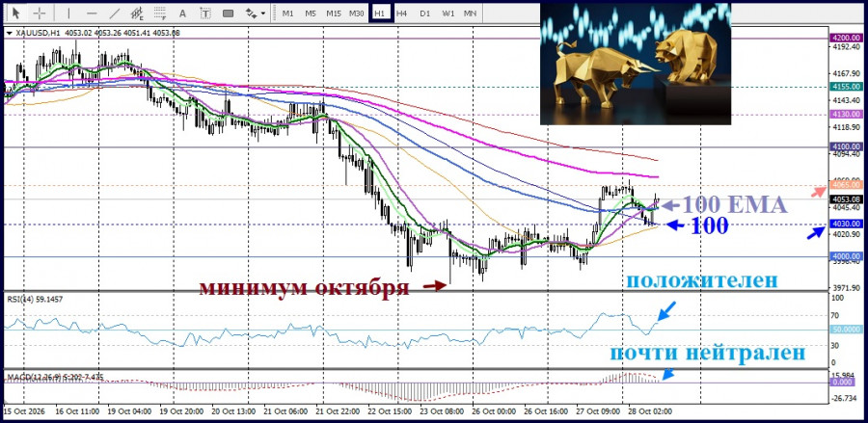
Task: Click the 4200.00 price level label
Action: 847,38
